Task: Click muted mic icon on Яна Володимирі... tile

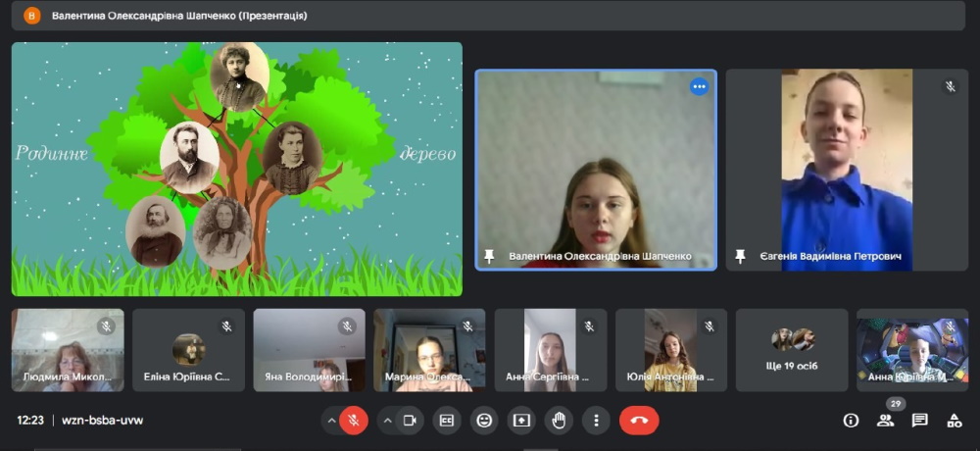Action: tap(348, 326)
